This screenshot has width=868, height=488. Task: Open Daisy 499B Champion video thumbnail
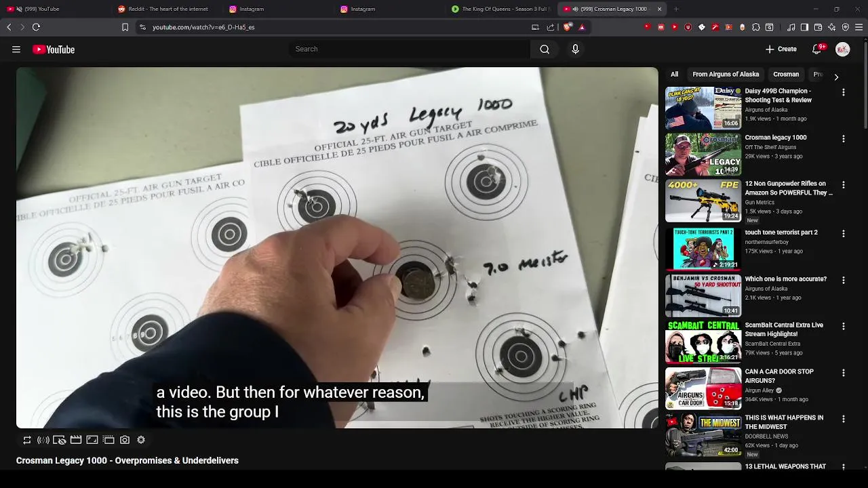pos(703,108)
